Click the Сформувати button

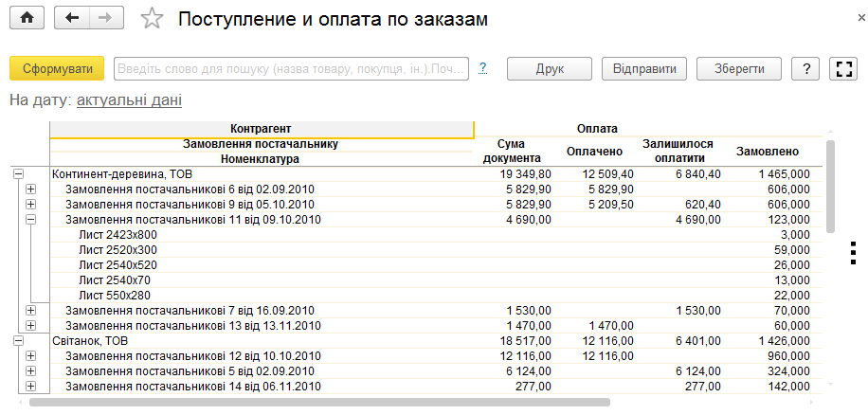pos(57,69)
